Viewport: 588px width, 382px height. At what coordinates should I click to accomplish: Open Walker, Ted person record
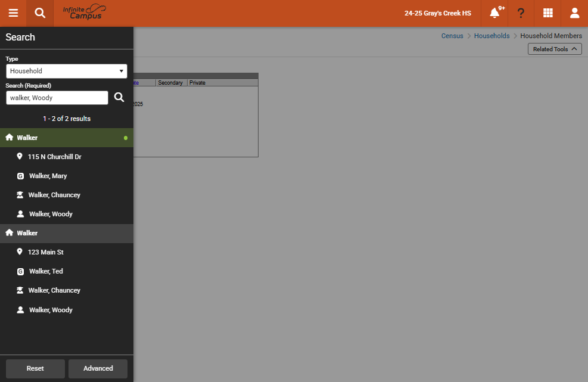(x=46, y=271)
